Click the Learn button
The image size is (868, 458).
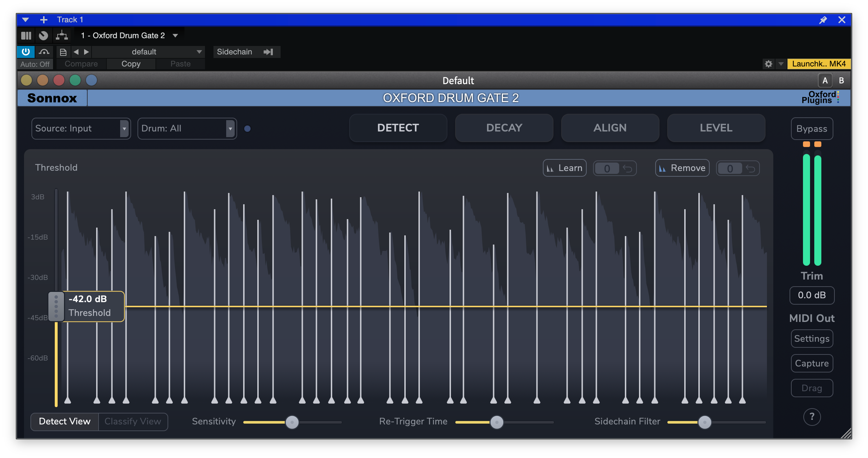coord(565,168)
